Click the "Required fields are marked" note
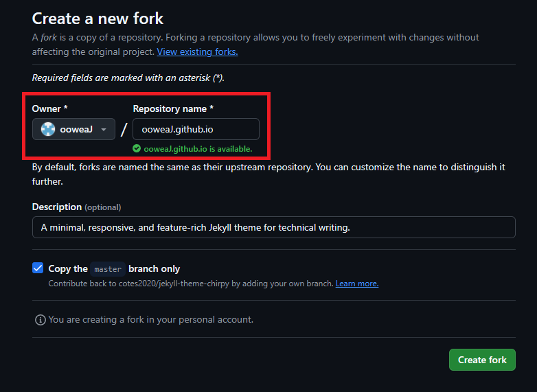537x392 pixels. point(128,78)
